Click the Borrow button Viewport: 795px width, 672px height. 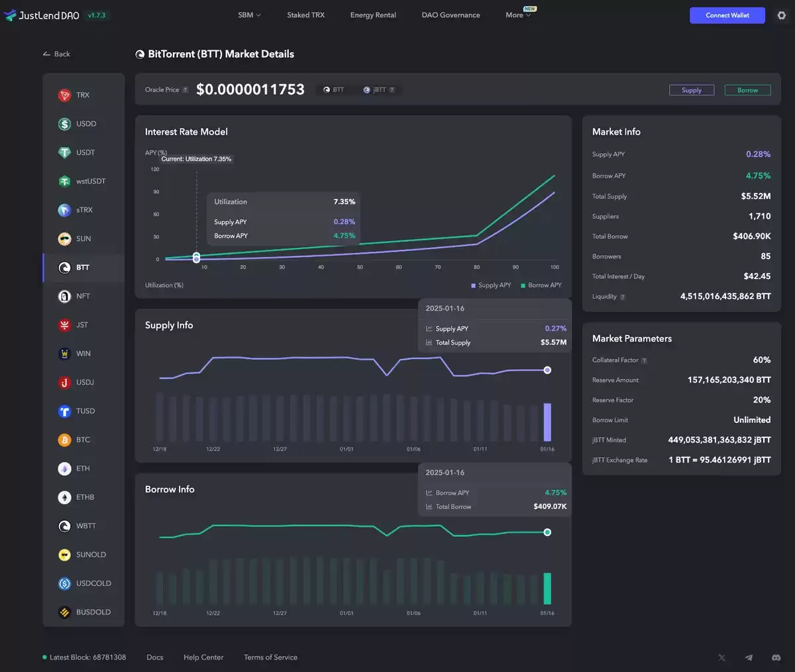point(748,90)
